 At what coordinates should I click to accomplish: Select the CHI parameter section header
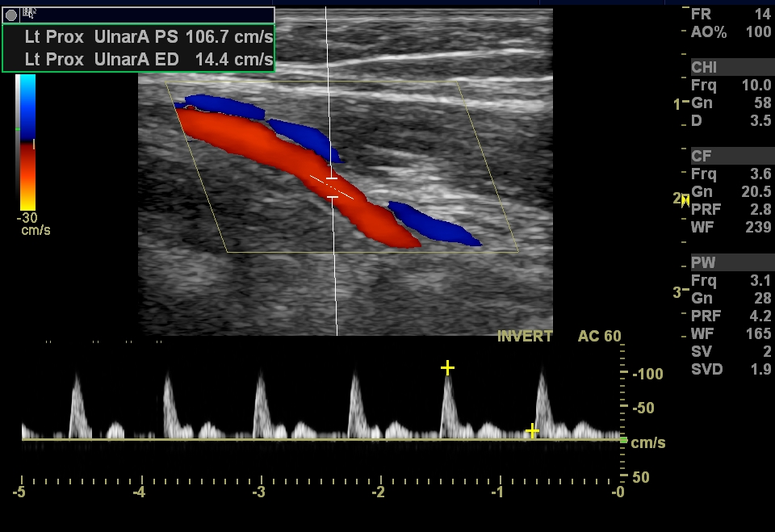[704, 68]
